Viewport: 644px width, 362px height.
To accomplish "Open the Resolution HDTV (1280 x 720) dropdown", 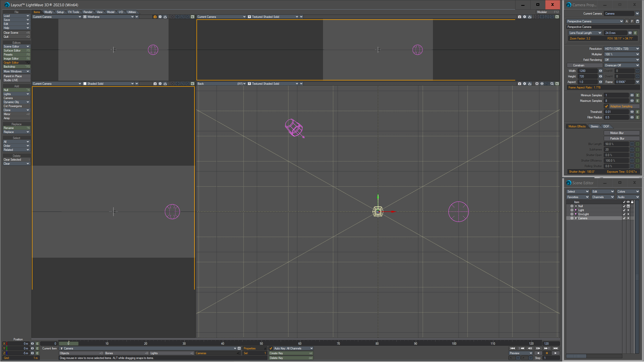I will pyautogui.click(x=621, y=49).
